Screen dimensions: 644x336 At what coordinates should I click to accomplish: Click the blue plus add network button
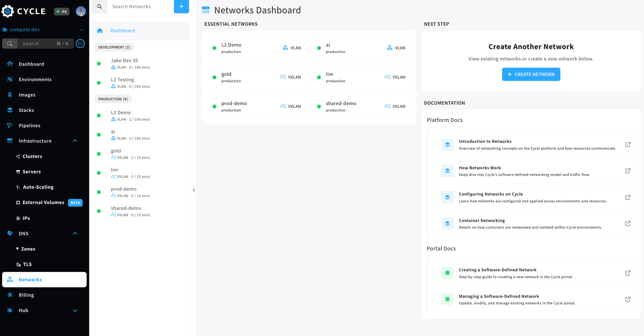click(x=181, y=6)
